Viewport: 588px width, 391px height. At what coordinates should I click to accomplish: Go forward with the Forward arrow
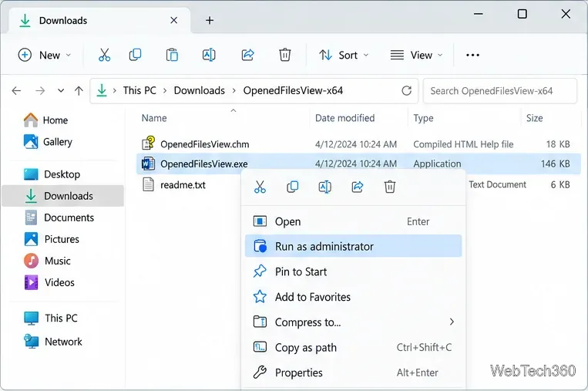(x=40, y=90)
